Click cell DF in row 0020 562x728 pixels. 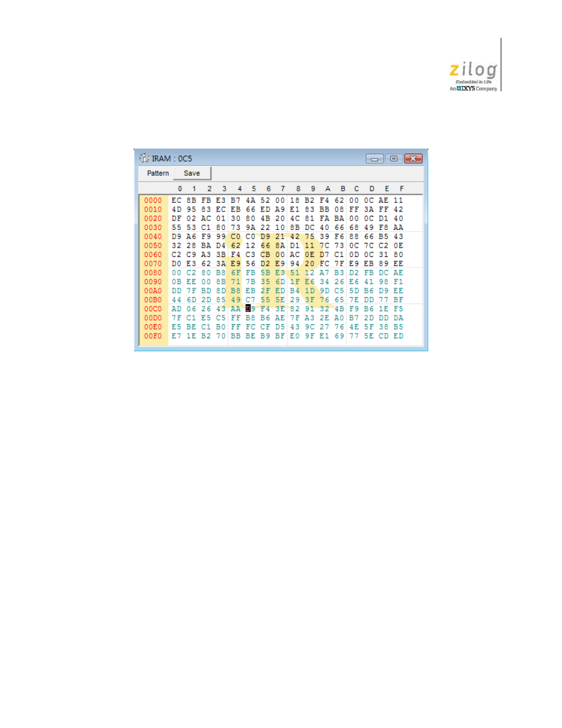point(177,219)
